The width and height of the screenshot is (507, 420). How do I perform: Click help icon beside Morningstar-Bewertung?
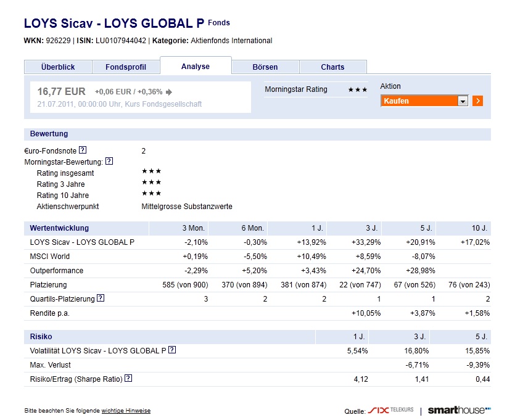pyautogui.click(x=109, y=161)
